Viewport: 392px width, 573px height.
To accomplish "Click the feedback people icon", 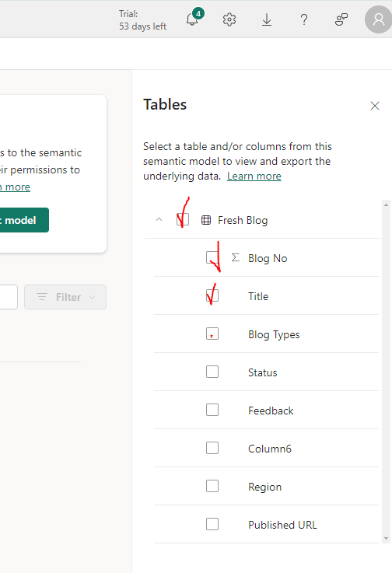I will [341, 19].
